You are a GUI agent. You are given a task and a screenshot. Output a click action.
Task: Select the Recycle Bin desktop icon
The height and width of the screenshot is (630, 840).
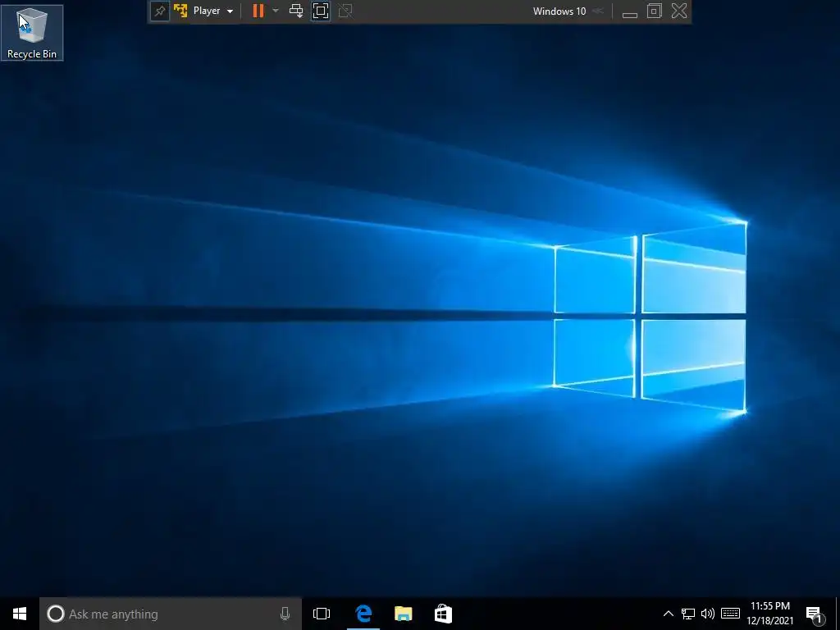(32, 33)
